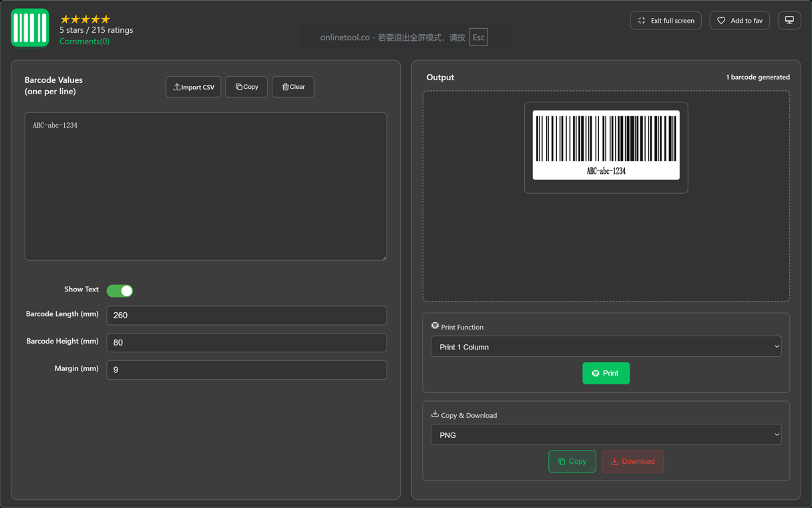Open the PNG format dropdown

pyautogui.click(x=606, y=435)
